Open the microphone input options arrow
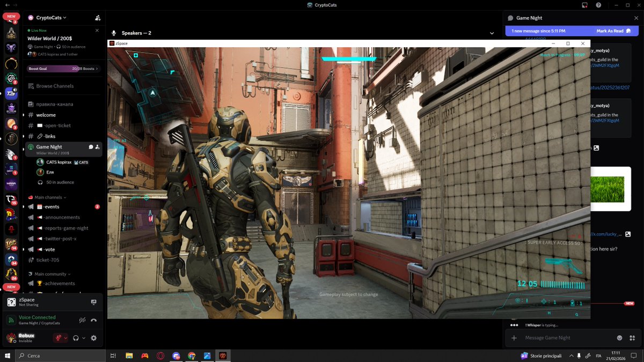The height and width of the screenshot is (362, 644). pyautogui.click(x=65, y=338)
